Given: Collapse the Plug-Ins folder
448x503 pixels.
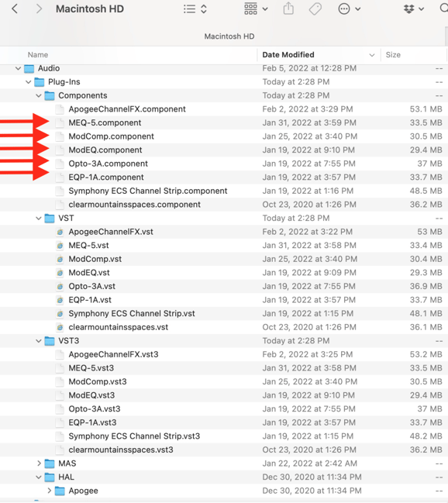Looking at the screenshot, I should pyautogui.click(x=28, y=82).
